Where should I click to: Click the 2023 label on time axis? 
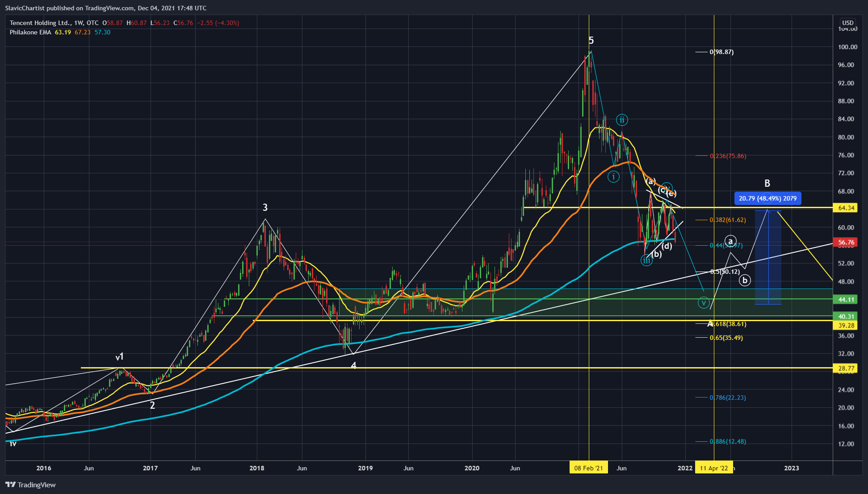click(x=792, y=468)
